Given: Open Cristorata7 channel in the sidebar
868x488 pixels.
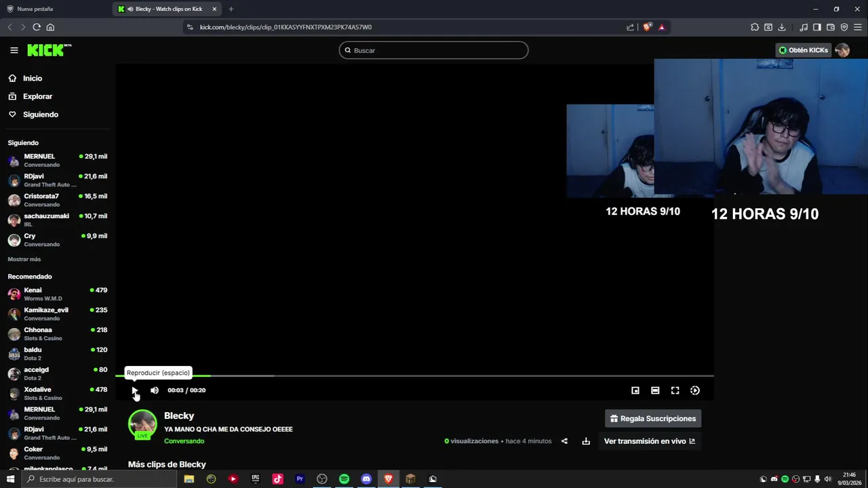Looking at the screenshot, I should [x=57, y=200].
